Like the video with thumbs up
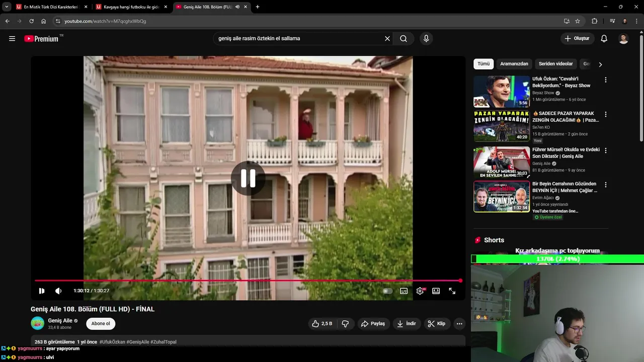This screenshot has width=644, height=362. click(x=322, y=324)
